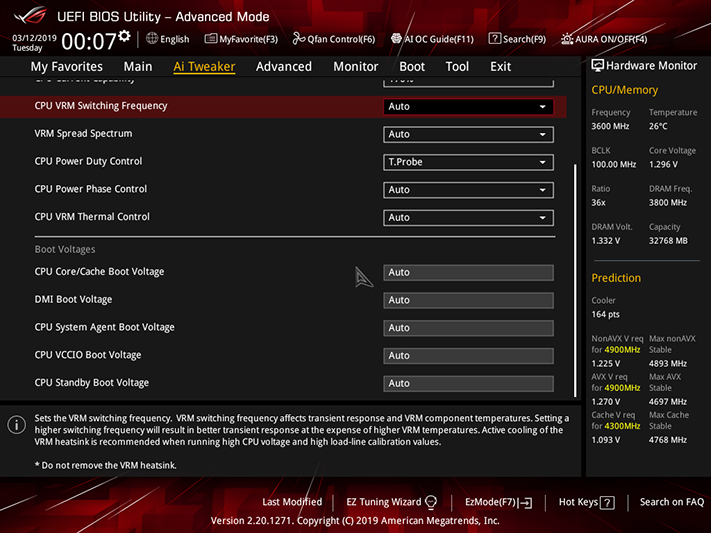The image size is (711, 533).
Task: Open the Monitor tab
Action: coord(356,67)
